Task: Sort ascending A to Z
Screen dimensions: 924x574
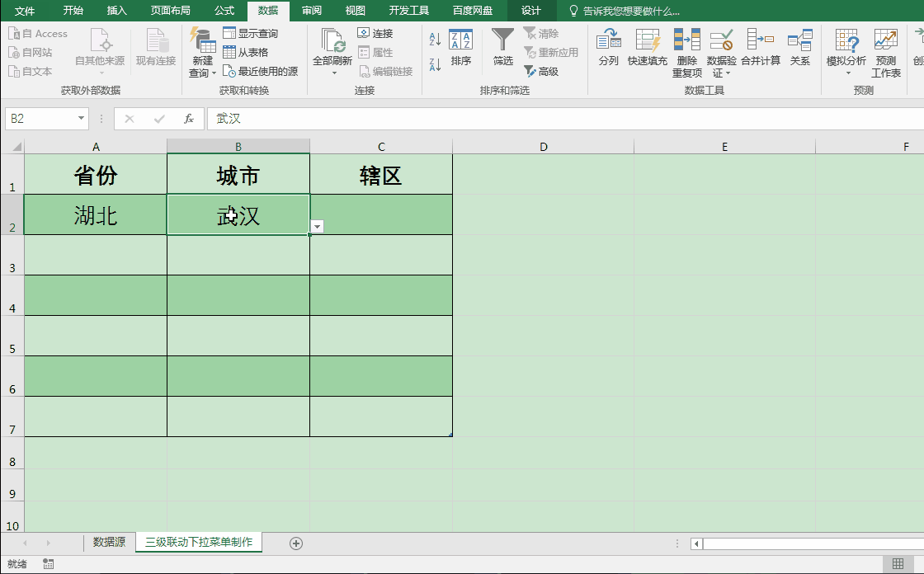Action: coord(435,40)
